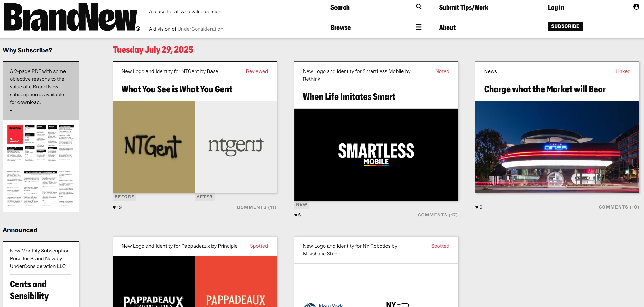Click the PDF description text block
Image resolution: width=644 pixels, height=307 pixels.
pos(38,87)
